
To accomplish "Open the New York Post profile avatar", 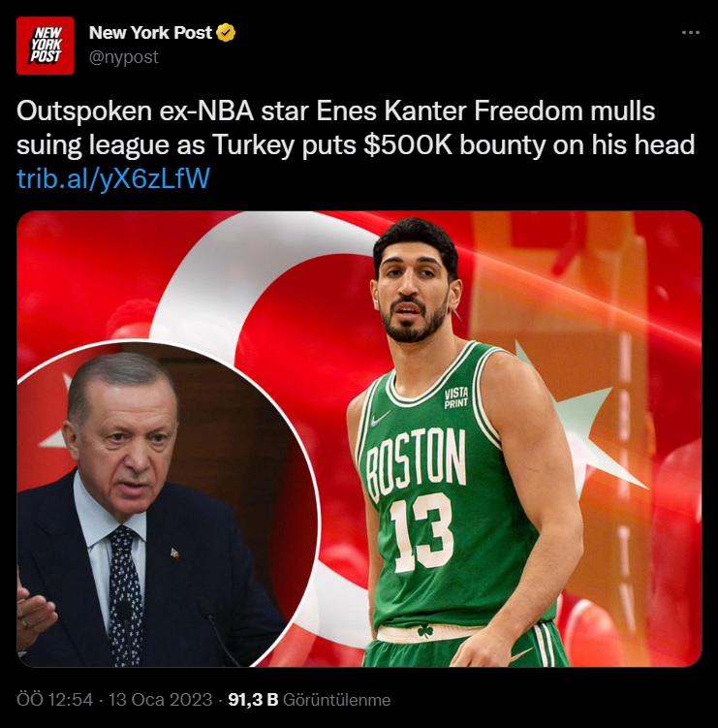I will [45, 46].
